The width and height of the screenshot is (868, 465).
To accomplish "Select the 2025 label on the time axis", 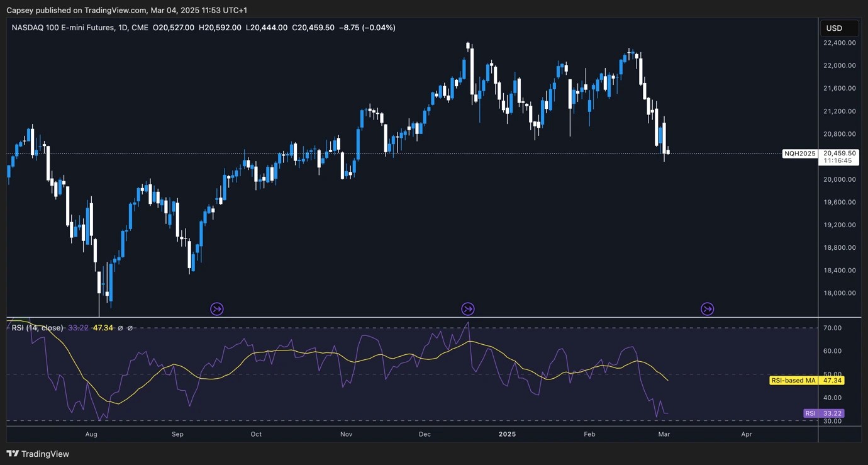I will 507,434.
